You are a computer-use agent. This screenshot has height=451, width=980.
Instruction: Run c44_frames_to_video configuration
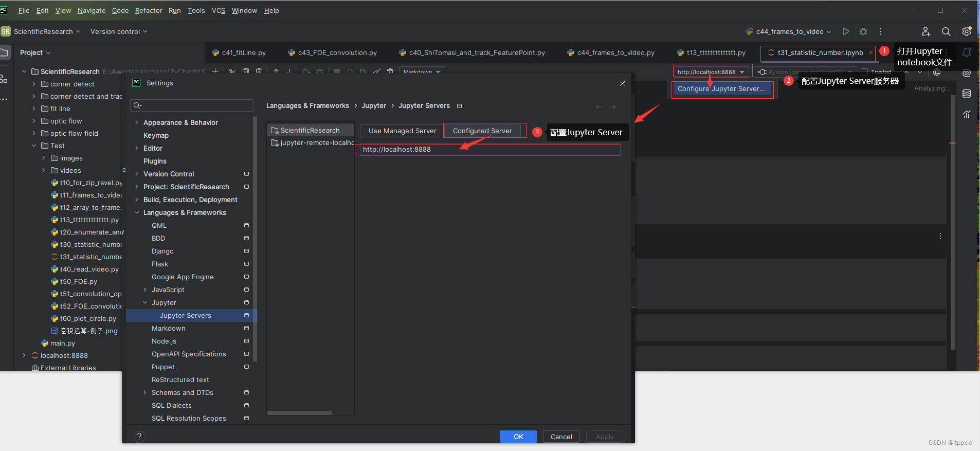pos(846,31)
